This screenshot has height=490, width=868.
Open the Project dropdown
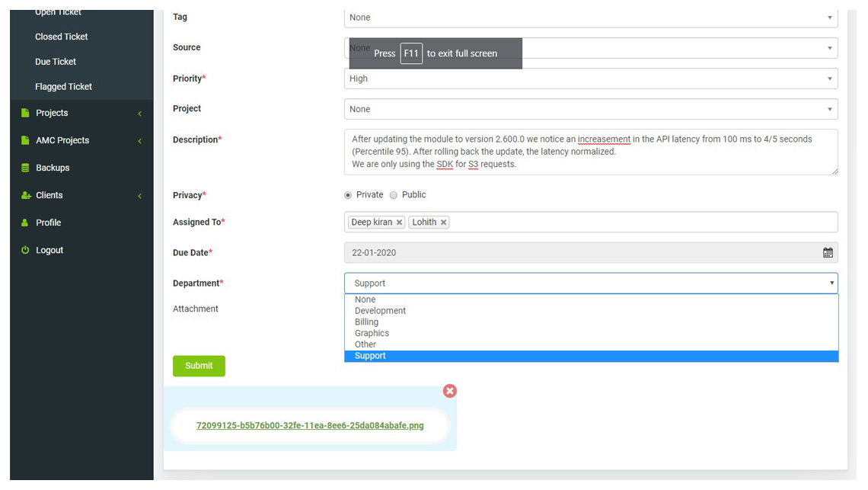point(591,109)
